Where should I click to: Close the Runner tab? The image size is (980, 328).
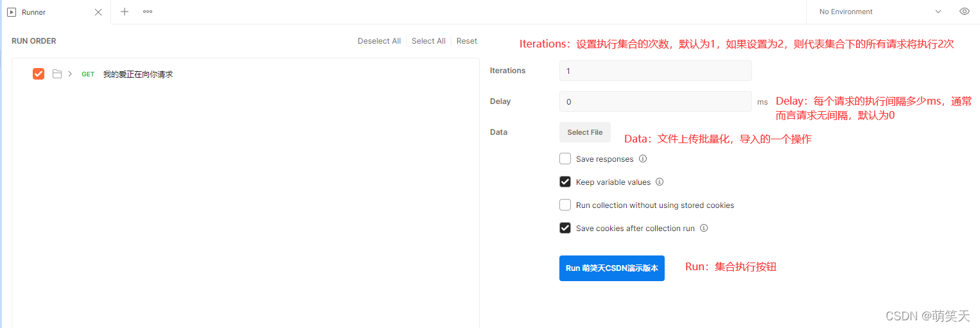(98, 12)
